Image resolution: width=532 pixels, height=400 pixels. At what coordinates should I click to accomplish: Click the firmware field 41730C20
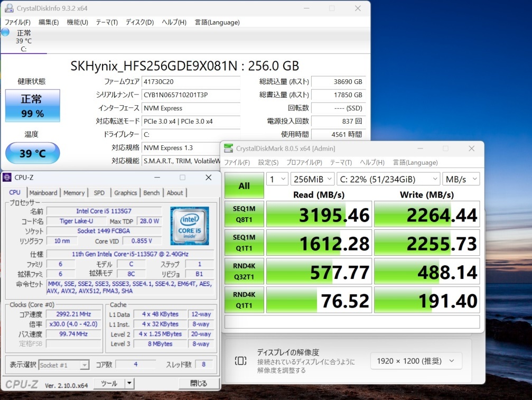click(x=191, y=82)
